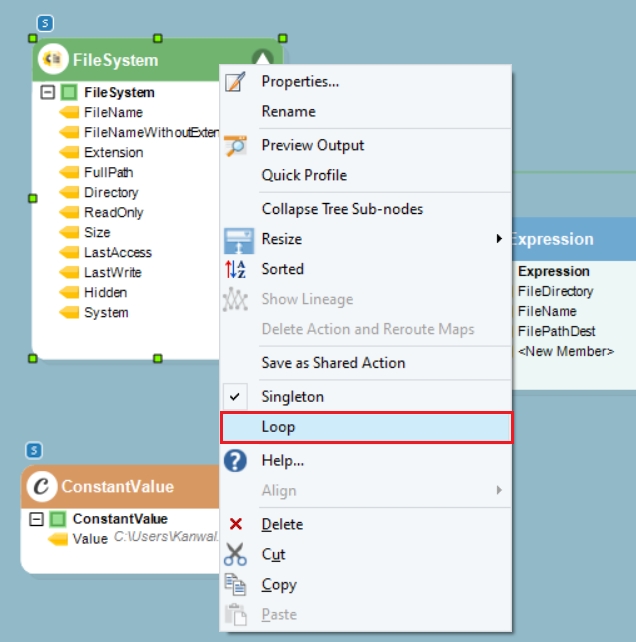Click the blue Help question mark icon
Viewport: 636px width, 642px height.
[235, 461]
